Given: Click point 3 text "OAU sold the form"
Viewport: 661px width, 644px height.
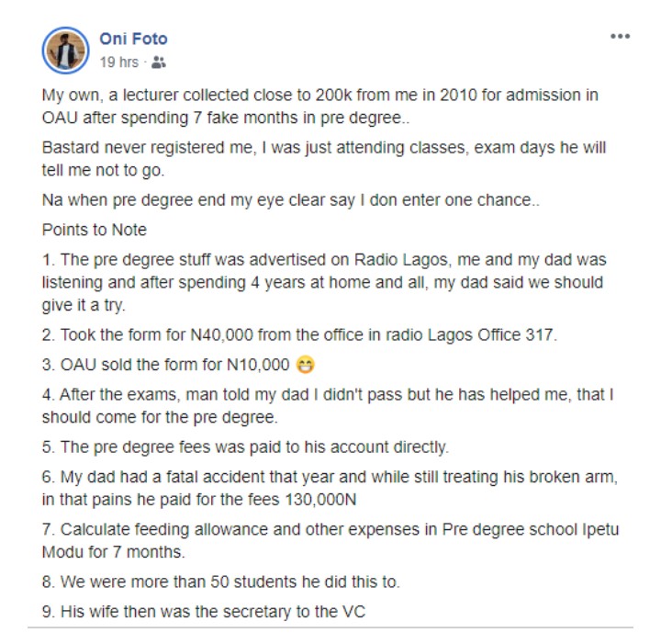Looking at the screenshot, I should pyautogui.click(x=165, y=367).
